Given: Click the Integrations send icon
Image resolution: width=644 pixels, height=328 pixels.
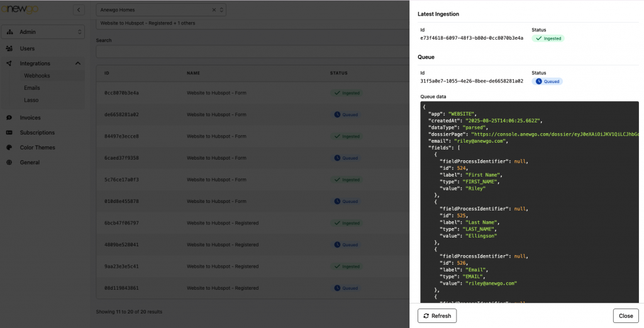Looking at the screenshot, I should click(x=9, y=63).
